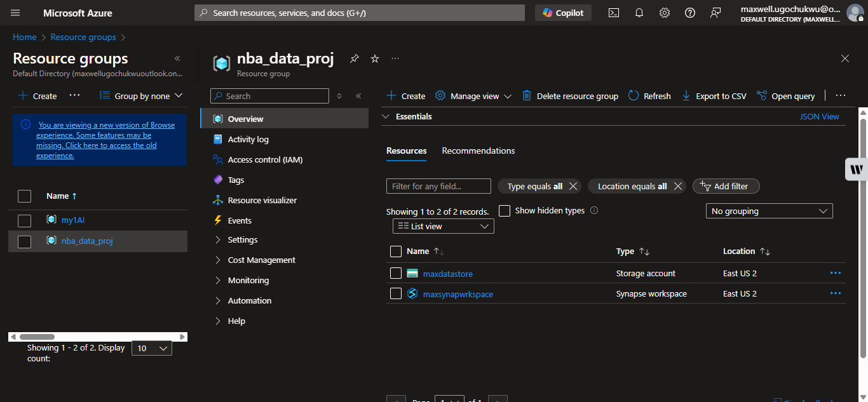Collapse the resource menu sidebar
Image resolution: width=868 pixels, height=402 pixels.
coord(358,96)
